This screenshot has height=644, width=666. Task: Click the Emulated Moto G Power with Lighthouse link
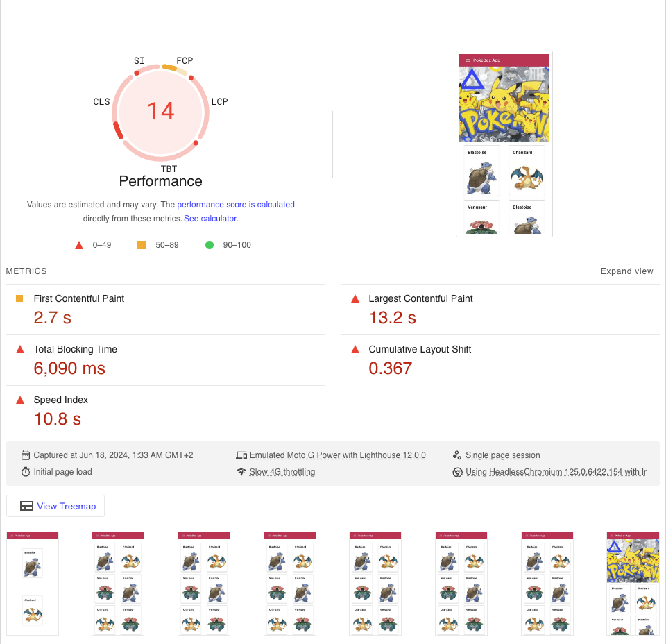[337, 455]
